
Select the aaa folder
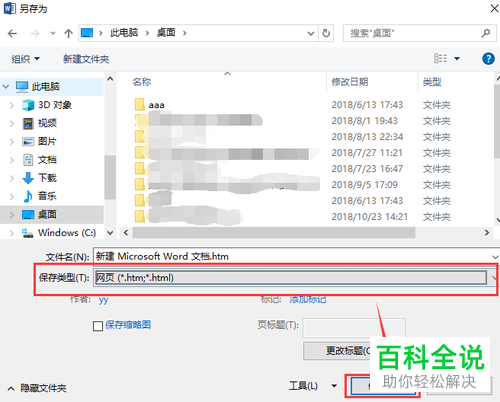(x=156, y=105)
